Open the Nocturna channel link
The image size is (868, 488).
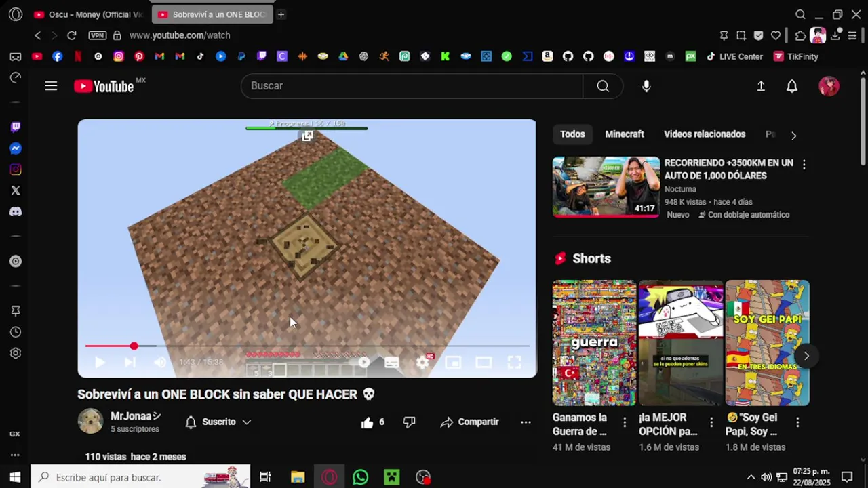coord(680,189)
